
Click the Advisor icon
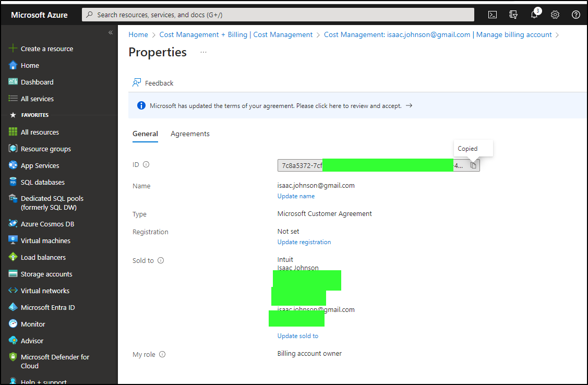pyautogui.click(x=13, y=340)
